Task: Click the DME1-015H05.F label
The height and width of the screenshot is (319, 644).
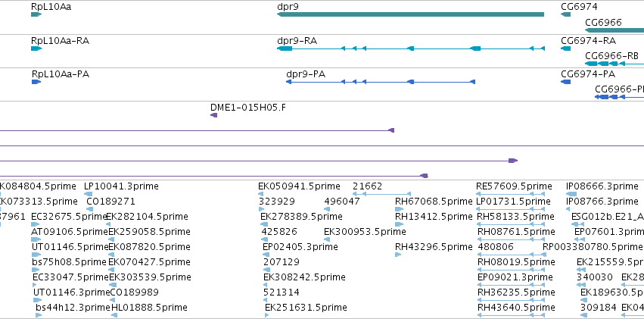Action: 248,108
